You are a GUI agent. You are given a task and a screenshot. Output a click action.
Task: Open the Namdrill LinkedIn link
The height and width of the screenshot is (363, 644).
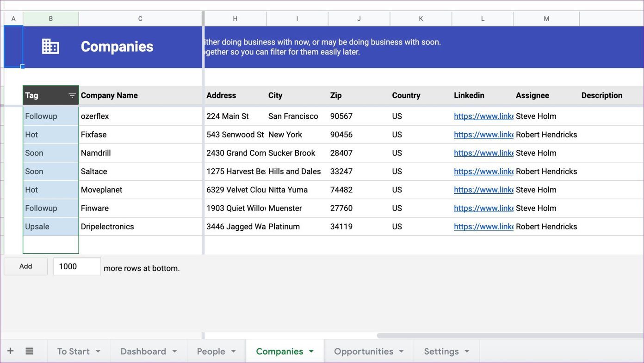pos(483,153)
